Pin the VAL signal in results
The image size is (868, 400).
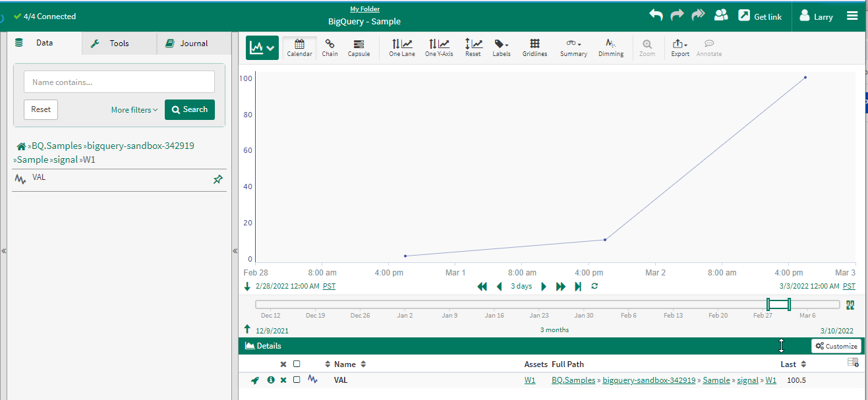click(x=218, y=179)
